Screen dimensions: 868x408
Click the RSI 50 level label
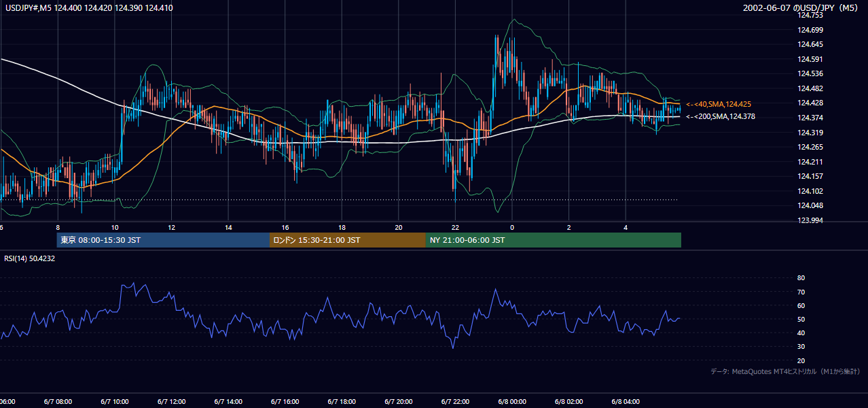(x=801, y=319)
